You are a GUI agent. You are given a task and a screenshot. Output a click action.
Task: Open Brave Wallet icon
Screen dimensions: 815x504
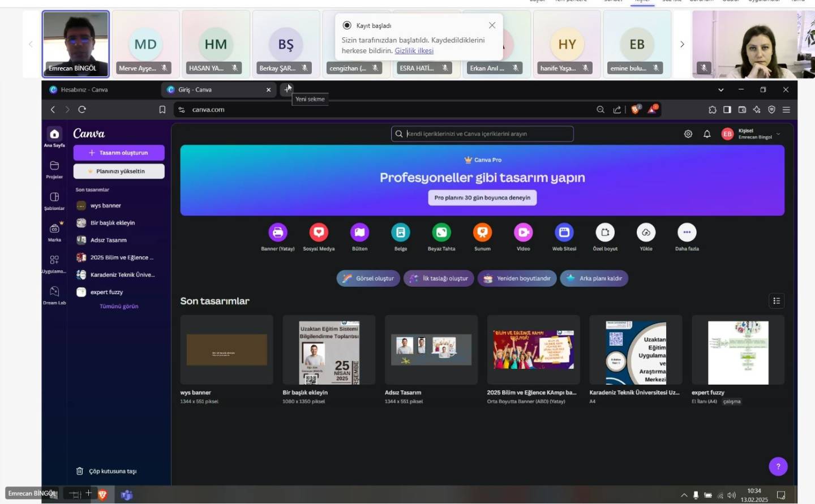(x=742, y=110)
